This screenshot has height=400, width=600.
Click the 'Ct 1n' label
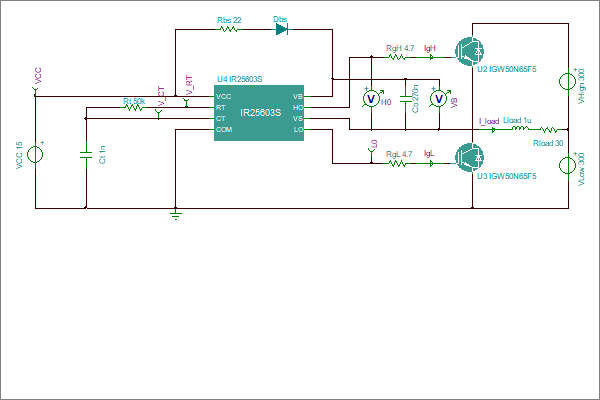pos(102,155)
